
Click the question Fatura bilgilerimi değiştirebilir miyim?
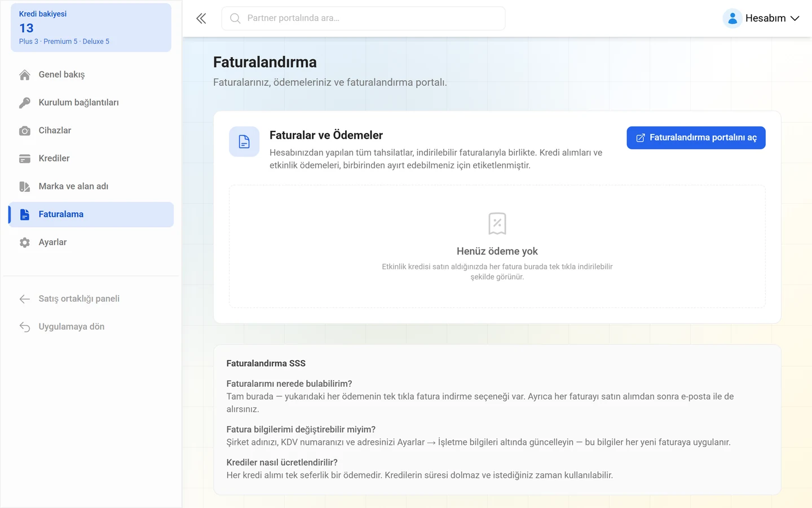tap(301, 430)
